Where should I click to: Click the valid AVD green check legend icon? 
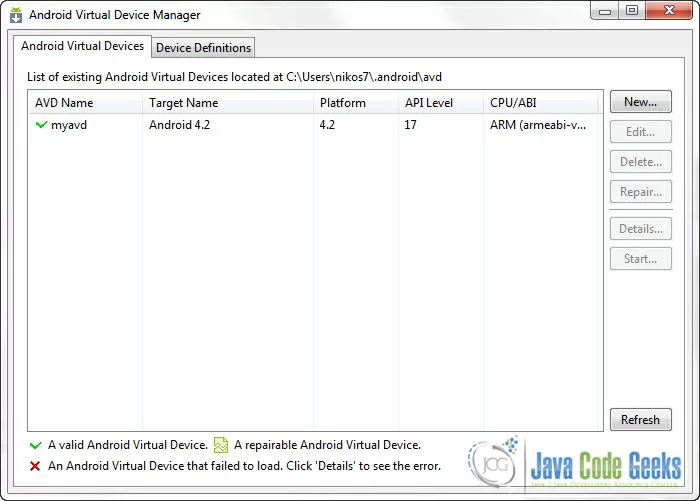[x=35, y=445]
